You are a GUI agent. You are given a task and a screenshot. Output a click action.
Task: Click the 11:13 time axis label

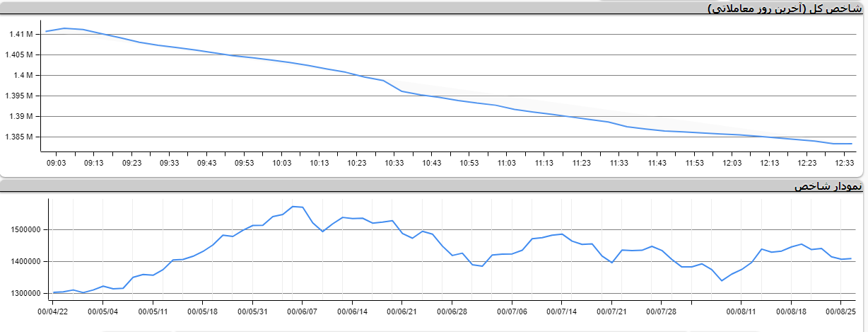click(544, 163)
